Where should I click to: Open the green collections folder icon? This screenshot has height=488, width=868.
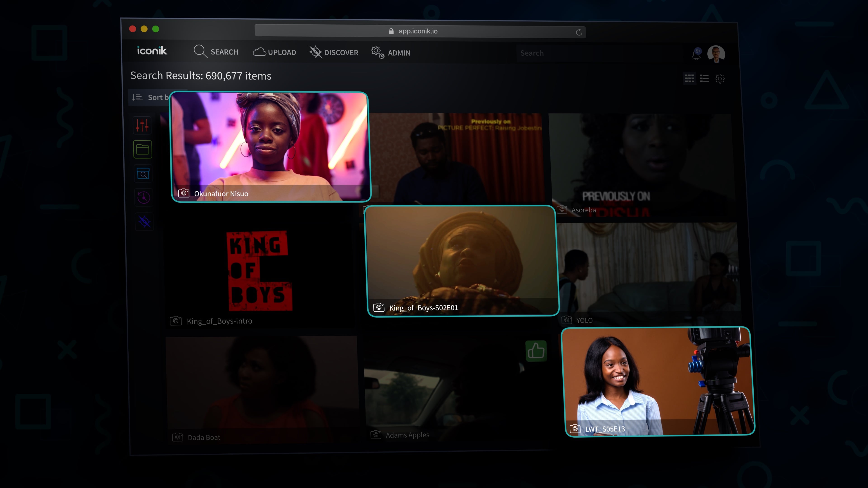click(143, 150)
